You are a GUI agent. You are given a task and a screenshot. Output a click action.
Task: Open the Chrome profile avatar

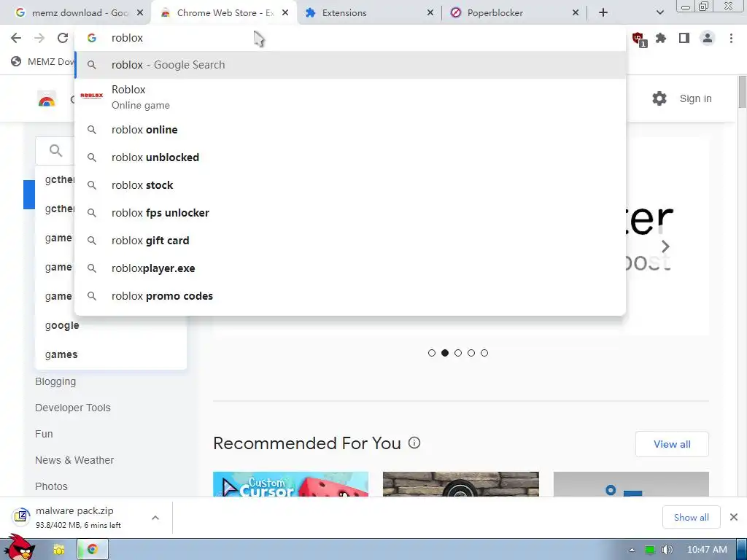click(x=708, y=38)
